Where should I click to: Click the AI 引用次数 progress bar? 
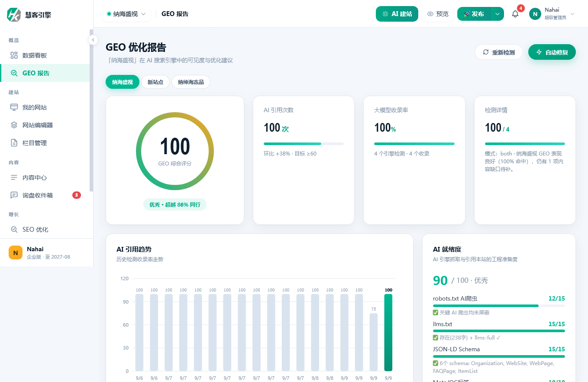[304, 144]
